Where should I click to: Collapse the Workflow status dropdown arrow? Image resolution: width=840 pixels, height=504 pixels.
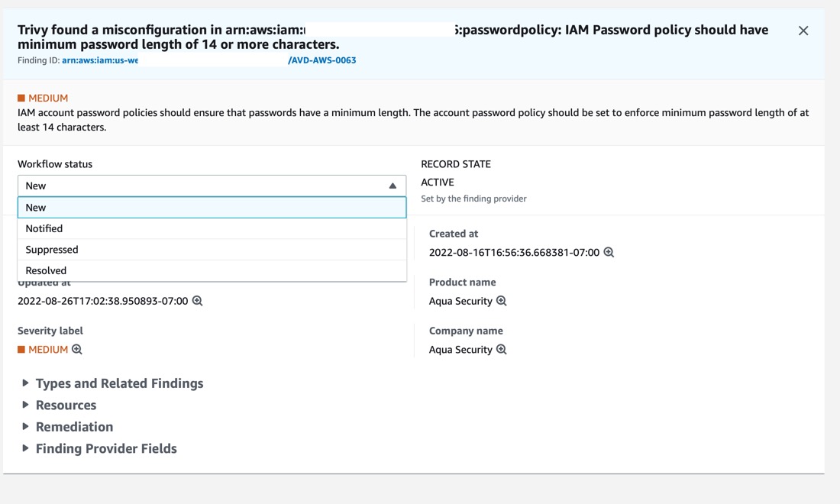tap(393, 186)
